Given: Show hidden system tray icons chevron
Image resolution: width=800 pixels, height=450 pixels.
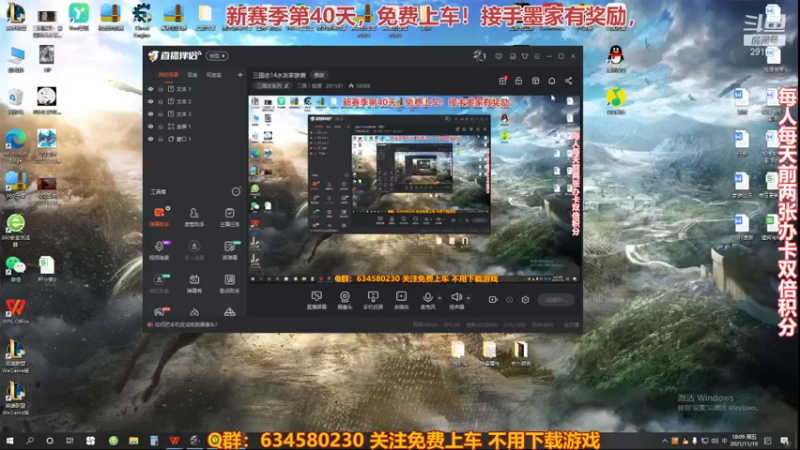Looking at the screenshot, I should point(664,441).
